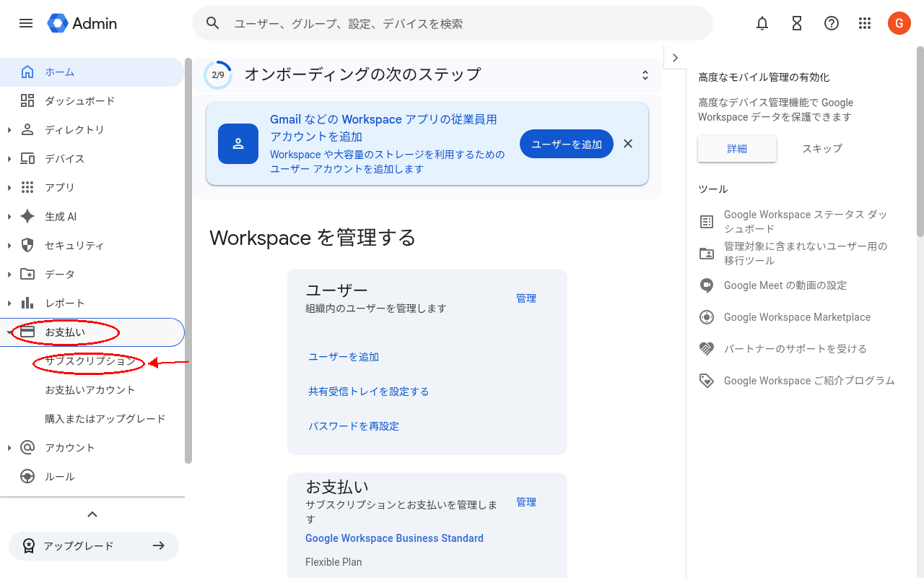Click the 2/9 onboarding progress circle
The width and height of the screenshot is (924, 578).
click(218, 74)
